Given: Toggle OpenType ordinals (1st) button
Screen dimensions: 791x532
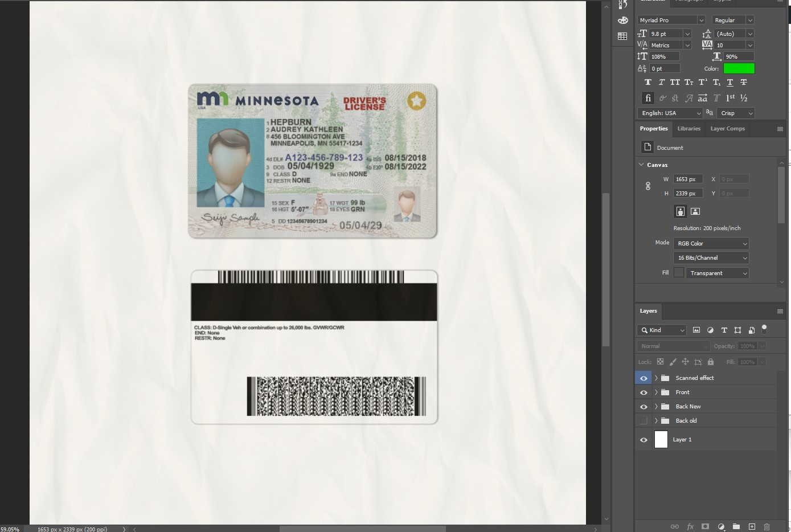Looking at the screenshot, I should 730,98.
